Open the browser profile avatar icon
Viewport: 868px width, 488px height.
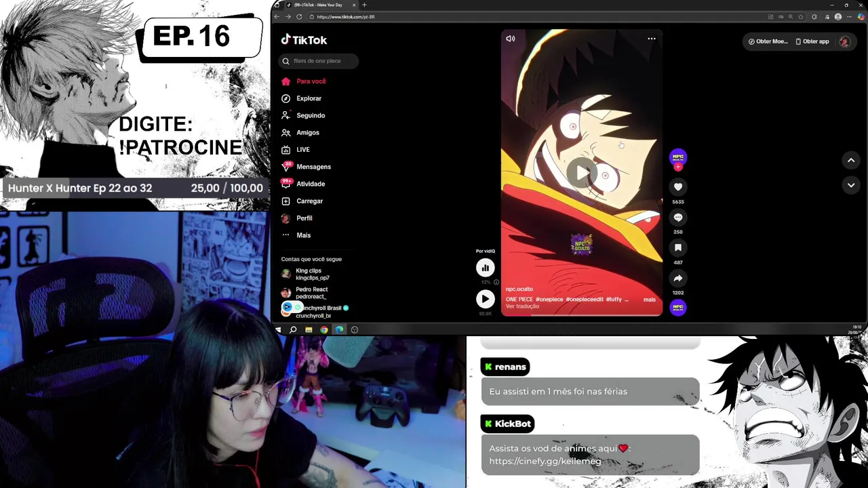coord(838,17)
